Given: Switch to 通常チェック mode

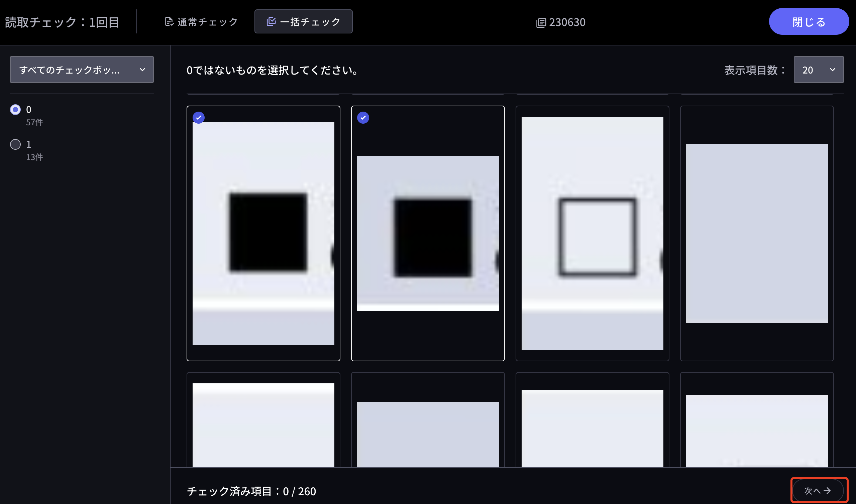Looking at the screenshot, I should pyautogui.click(x=200, y=21).
